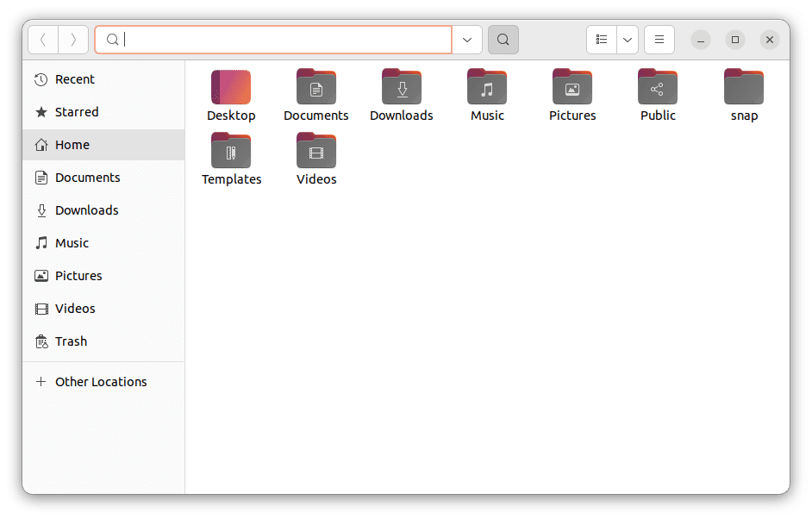The image size is (812, 519).
Task: Open the snap folder icon
Action: (743, 87)
